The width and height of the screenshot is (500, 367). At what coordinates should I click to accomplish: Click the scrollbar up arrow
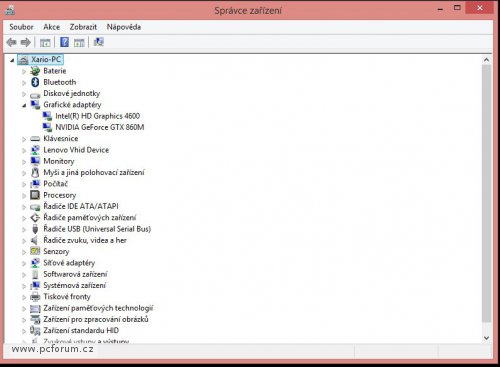pyautogui.click(x=486, y=60)
